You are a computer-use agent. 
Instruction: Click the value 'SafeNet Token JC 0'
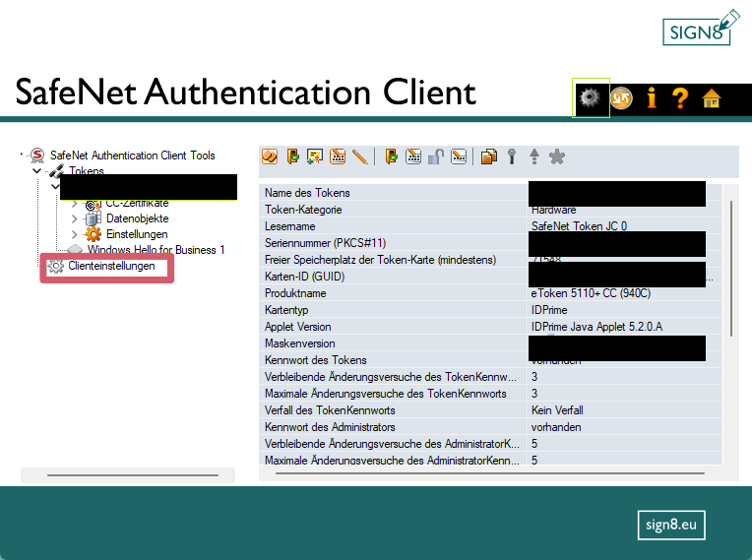point(579,226)
